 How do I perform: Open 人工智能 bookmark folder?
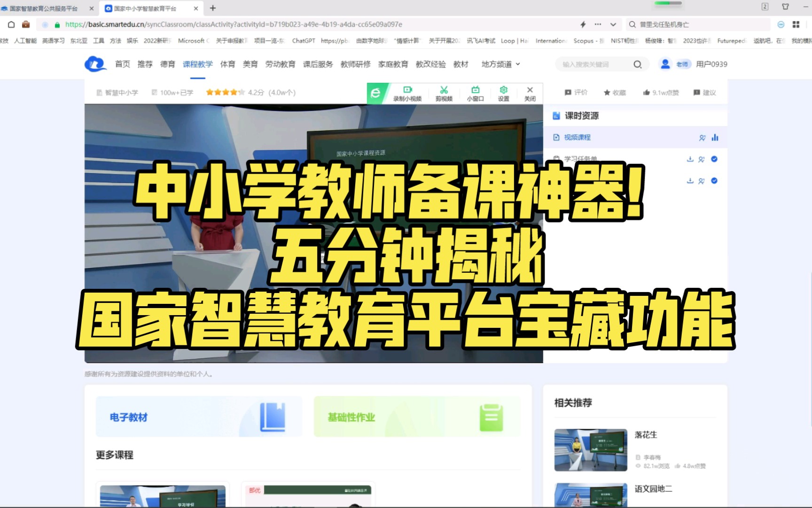click(x=25, y=41)
